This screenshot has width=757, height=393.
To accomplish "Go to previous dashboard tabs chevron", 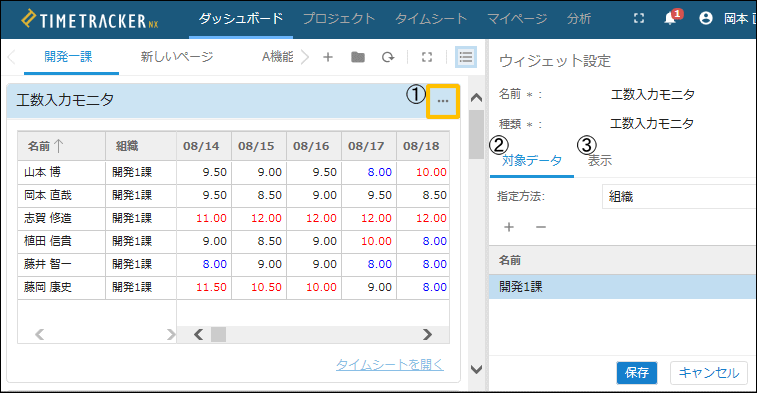I will [12, 57].
